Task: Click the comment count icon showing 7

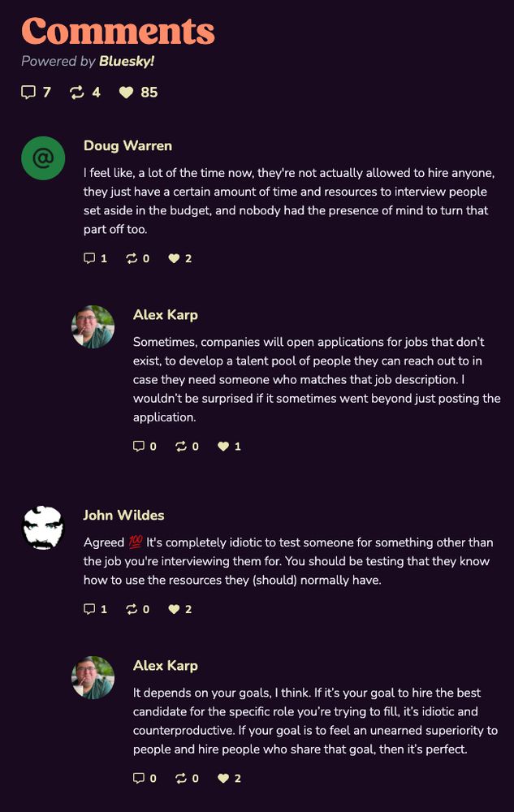Action: [29, 93]
